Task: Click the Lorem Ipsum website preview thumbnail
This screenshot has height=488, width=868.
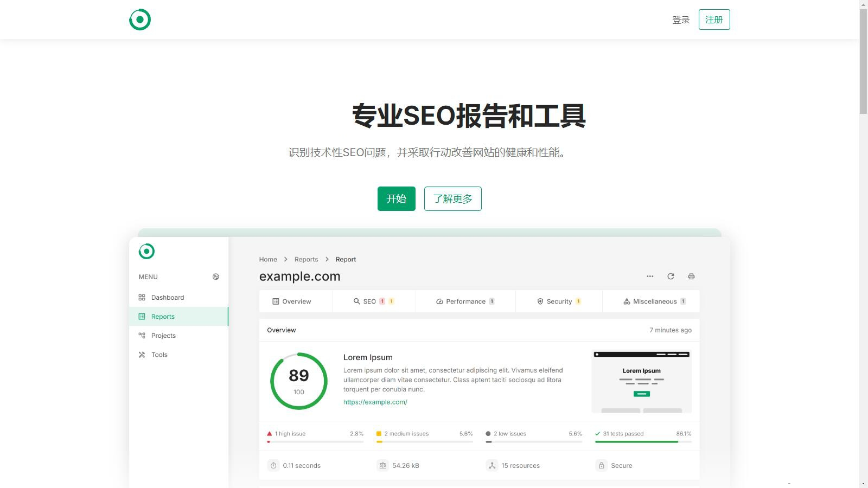Action: (641, 382)
